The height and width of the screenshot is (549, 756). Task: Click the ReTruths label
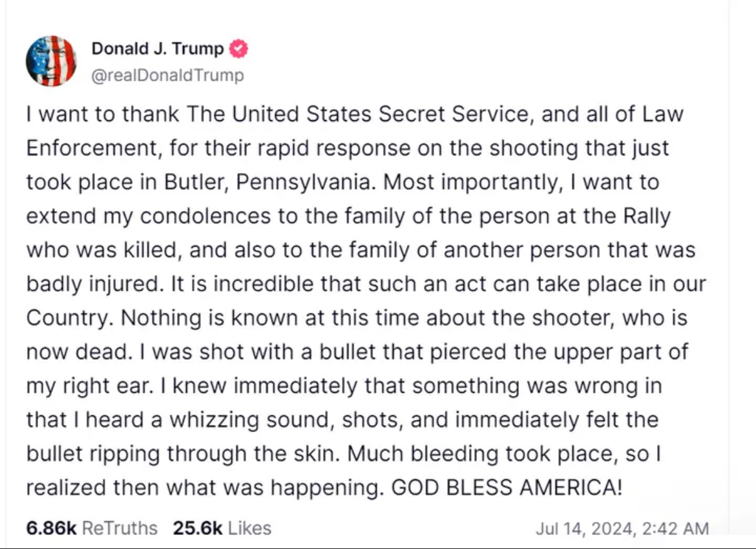point(120,528)
